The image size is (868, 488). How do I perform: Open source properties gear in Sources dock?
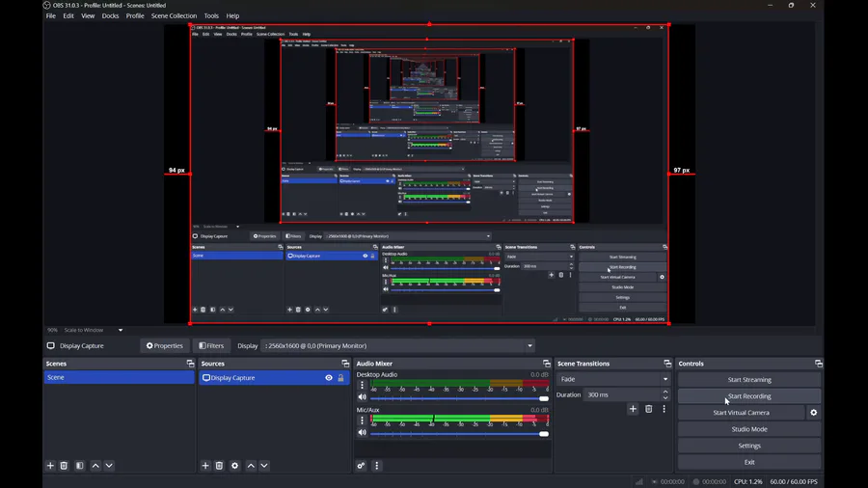[x=234, y=466]
